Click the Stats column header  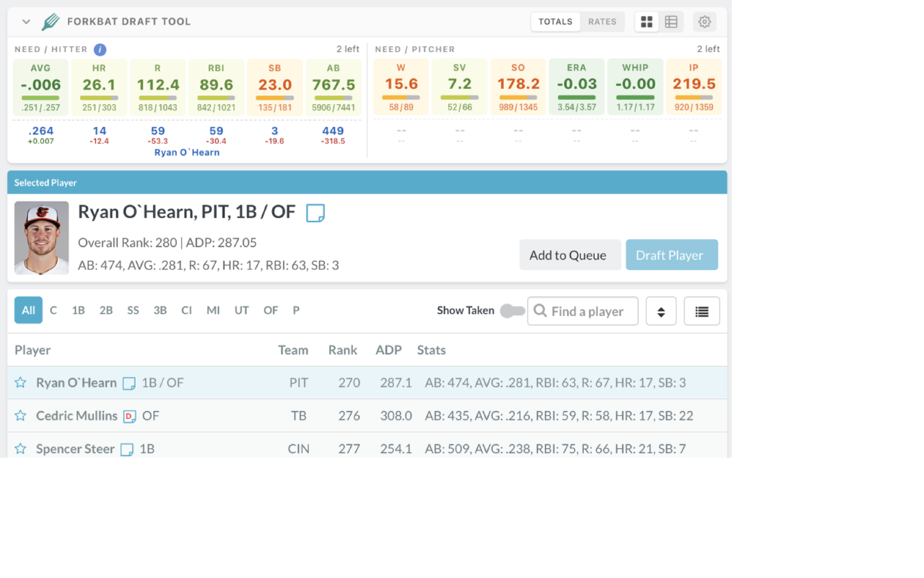[x=432, y=350]
